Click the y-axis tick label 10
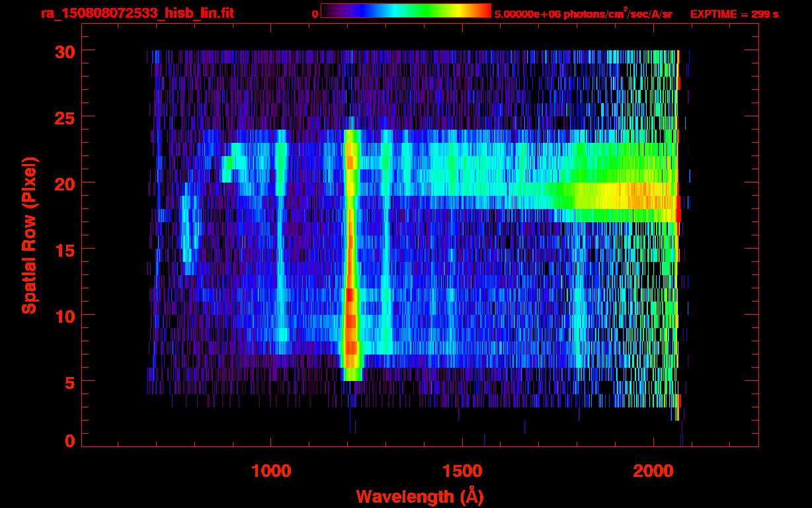This screenshot has height=508, width=812. click(x=64, y=316)
